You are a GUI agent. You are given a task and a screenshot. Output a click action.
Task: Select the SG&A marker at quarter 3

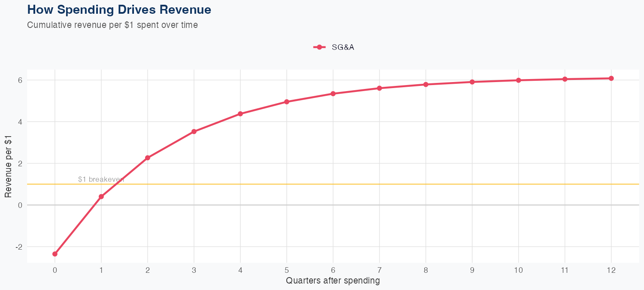coord(194,131)
